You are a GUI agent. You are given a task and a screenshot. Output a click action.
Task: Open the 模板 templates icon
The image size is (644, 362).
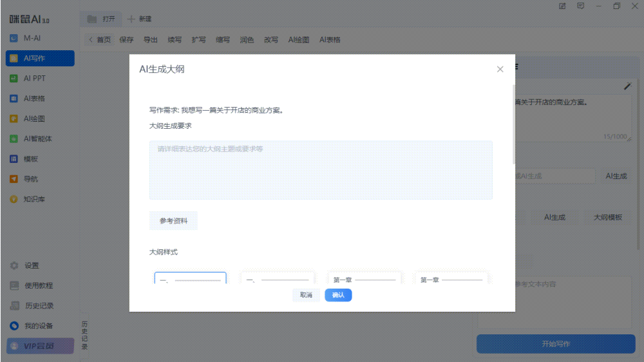pos(14,159)
